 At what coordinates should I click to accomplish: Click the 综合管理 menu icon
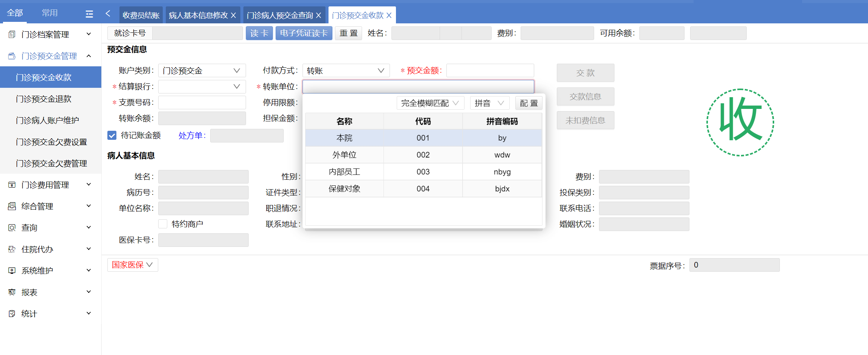(12, 206)
